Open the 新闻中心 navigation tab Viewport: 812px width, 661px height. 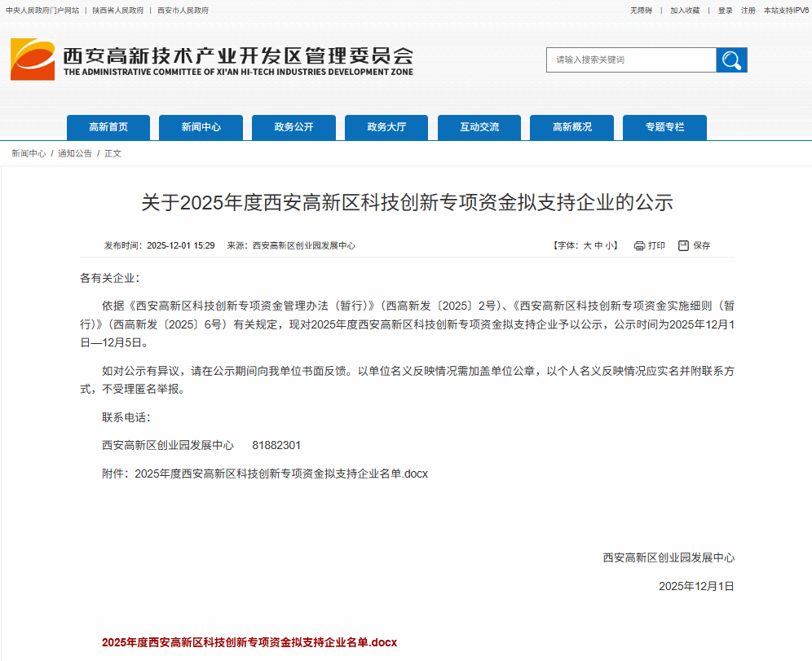click(201, 127)
